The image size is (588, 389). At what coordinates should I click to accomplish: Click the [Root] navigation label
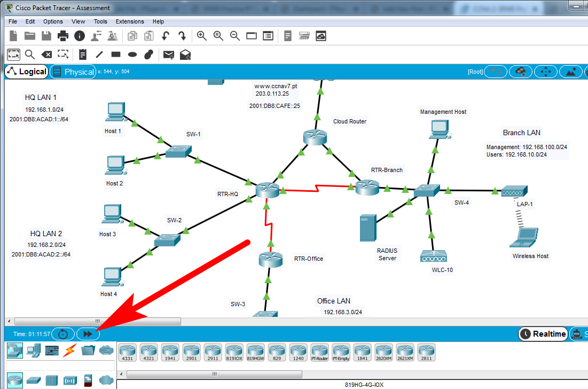click(475, 72)
